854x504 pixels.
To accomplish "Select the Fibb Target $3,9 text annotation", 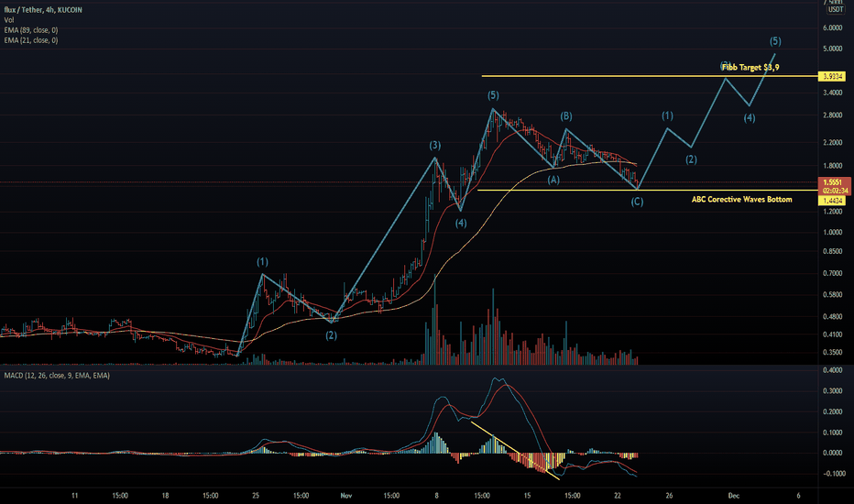I will [x=750, y=68].
